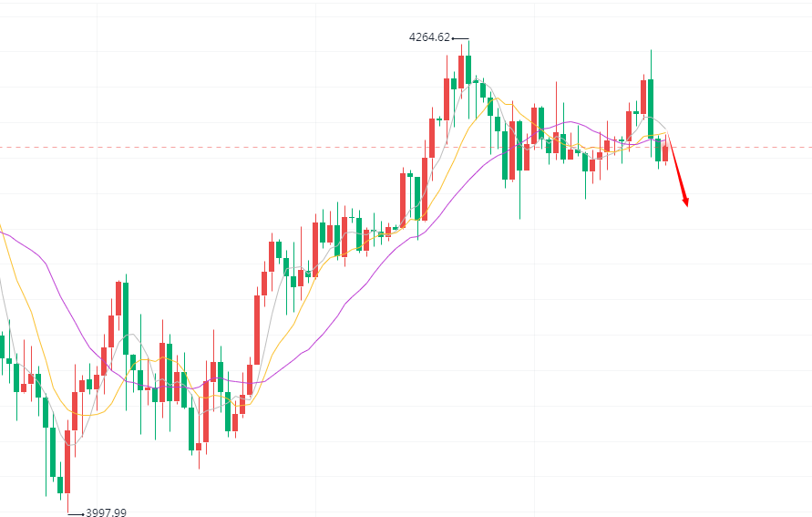Click the 3997.99 low price label
The width and height of the screenshot is (812, 517).
[106, 512]
